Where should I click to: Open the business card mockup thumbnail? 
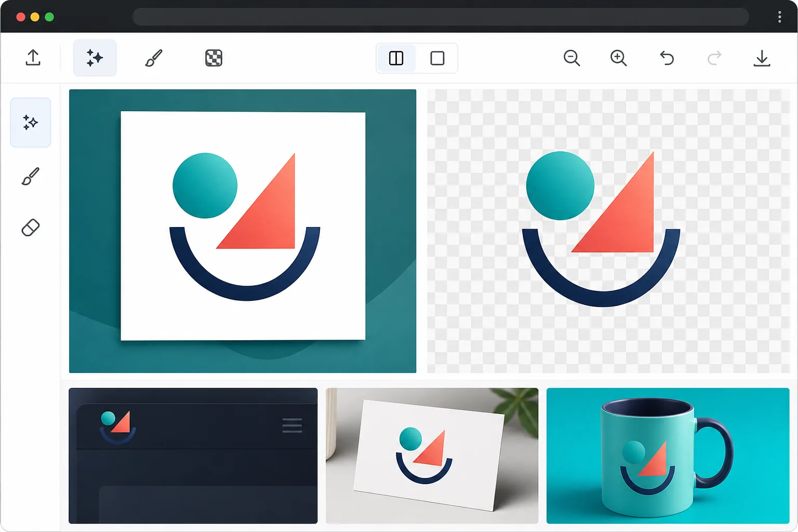[432, 456]
